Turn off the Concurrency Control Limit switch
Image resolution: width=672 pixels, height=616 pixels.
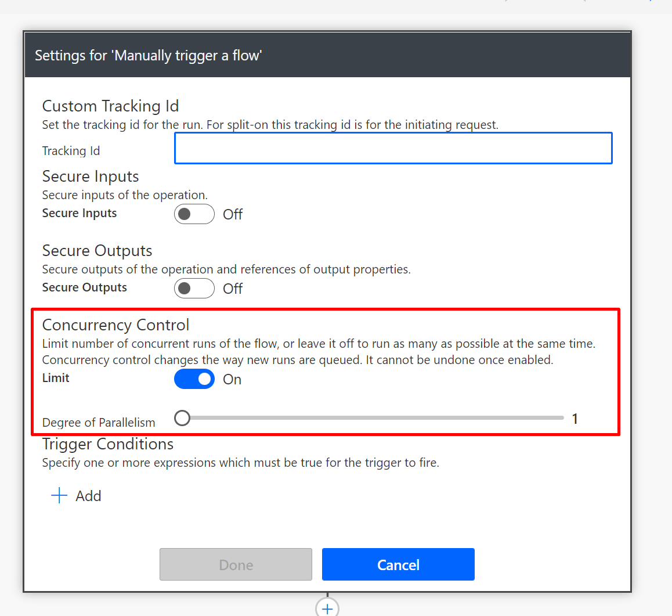[x=194, y=379]
